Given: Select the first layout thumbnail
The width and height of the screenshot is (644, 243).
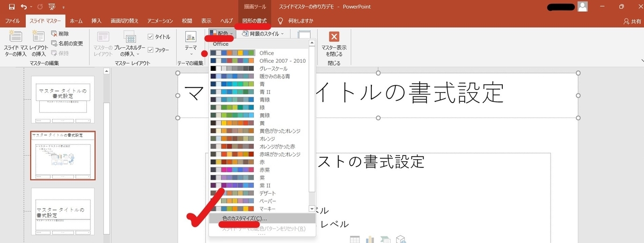Looking at the screenshot, I should 63,99.
